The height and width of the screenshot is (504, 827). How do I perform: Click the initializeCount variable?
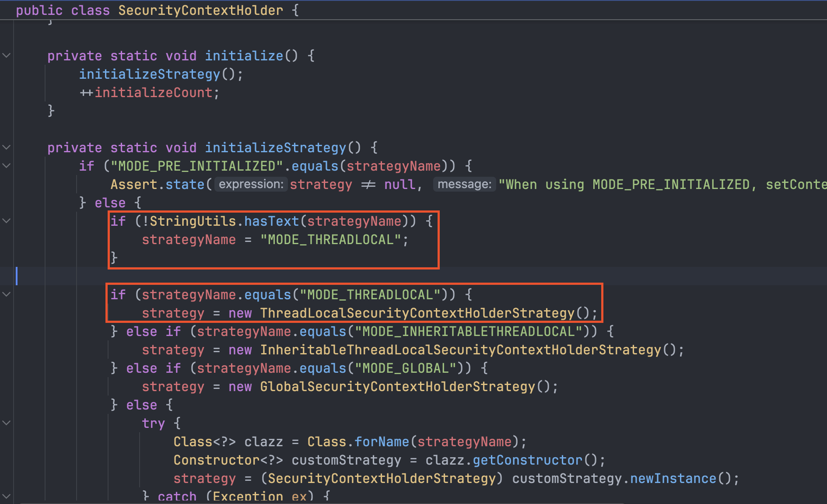click(x=154, y=92)
